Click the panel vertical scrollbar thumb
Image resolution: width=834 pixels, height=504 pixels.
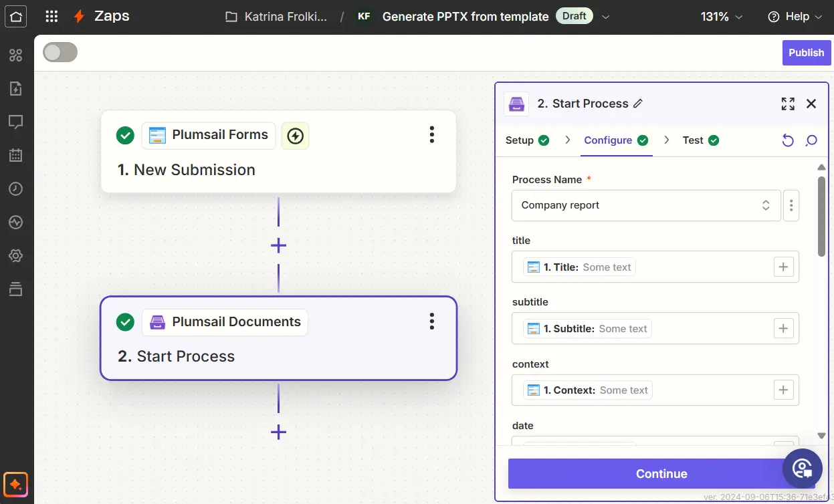821,216
